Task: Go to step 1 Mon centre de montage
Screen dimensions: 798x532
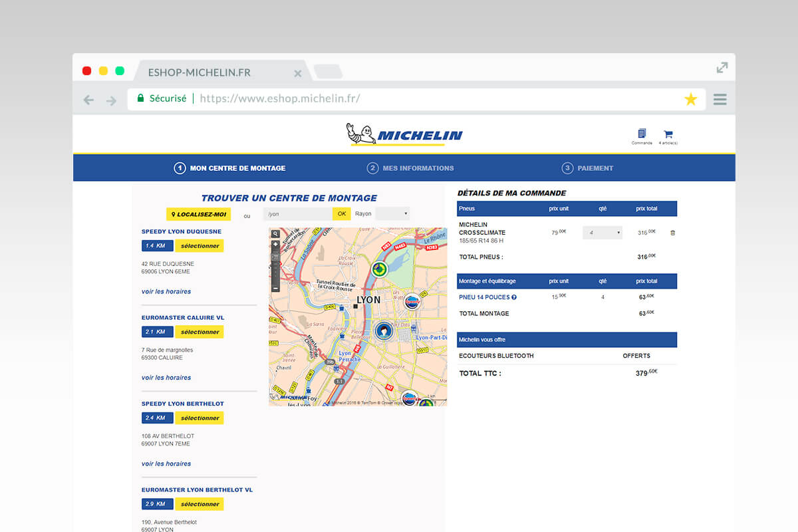Action: pos(230,168)
